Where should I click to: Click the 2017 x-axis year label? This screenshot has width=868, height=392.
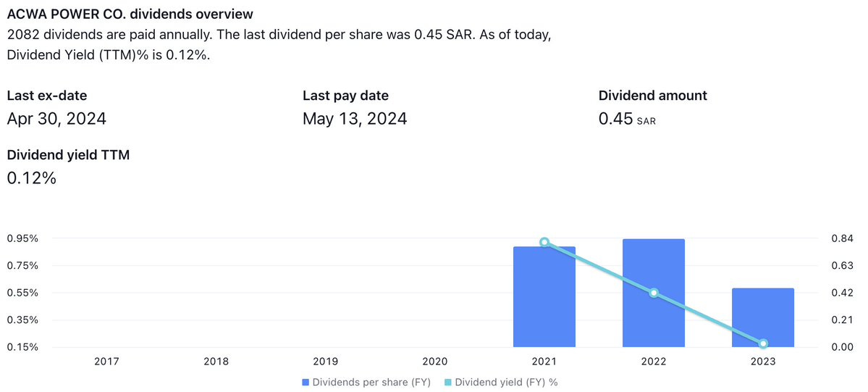(x=107, y=362)
